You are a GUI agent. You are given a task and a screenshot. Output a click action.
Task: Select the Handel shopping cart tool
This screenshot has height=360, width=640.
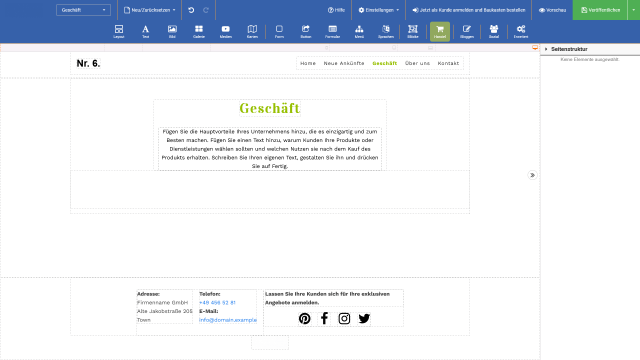(x=440, y=31)
